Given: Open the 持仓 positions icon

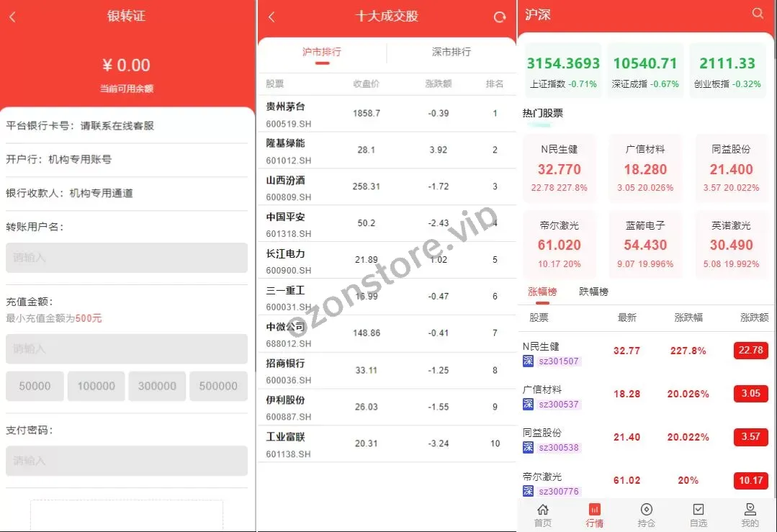Looking at the screenshot, I should coord(646,515).
